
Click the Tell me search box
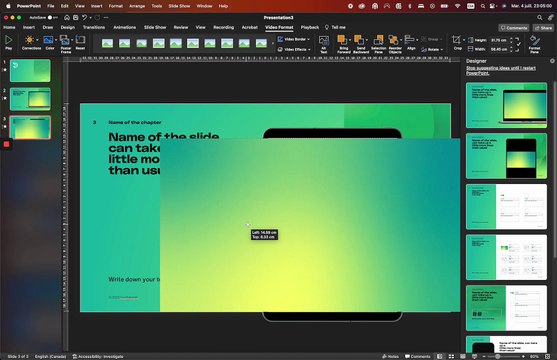click(x=335, y=27)
